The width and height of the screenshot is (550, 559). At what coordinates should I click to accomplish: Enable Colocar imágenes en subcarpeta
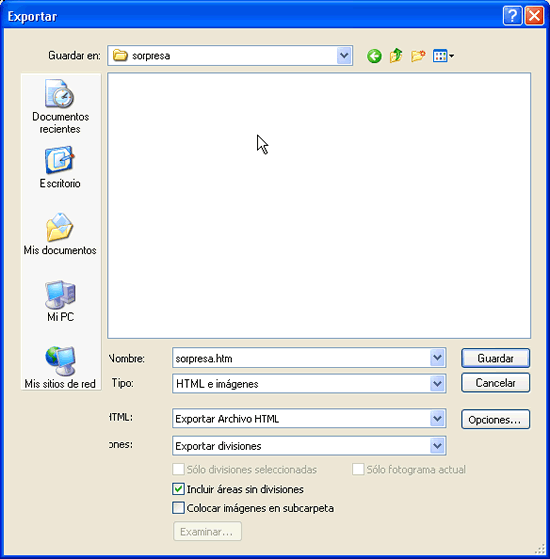pyautogui.click(x=178, y=508)
